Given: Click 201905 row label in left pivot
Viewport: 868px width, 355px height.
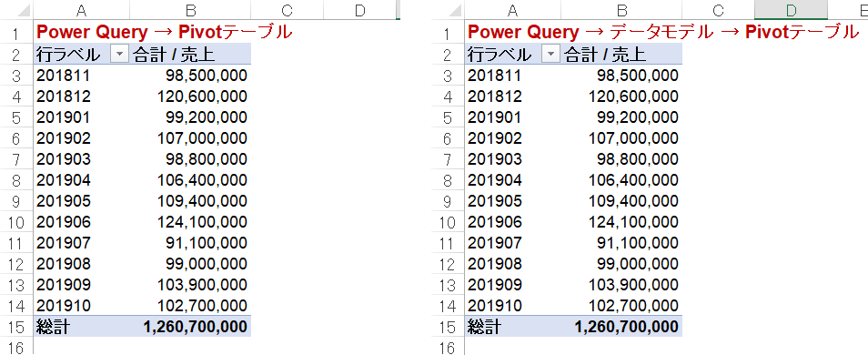Looking at the screenshot, I should (64, 201).
